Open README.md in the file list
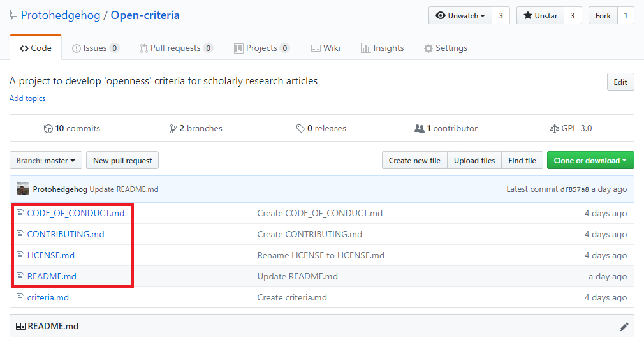 (52, 276)
